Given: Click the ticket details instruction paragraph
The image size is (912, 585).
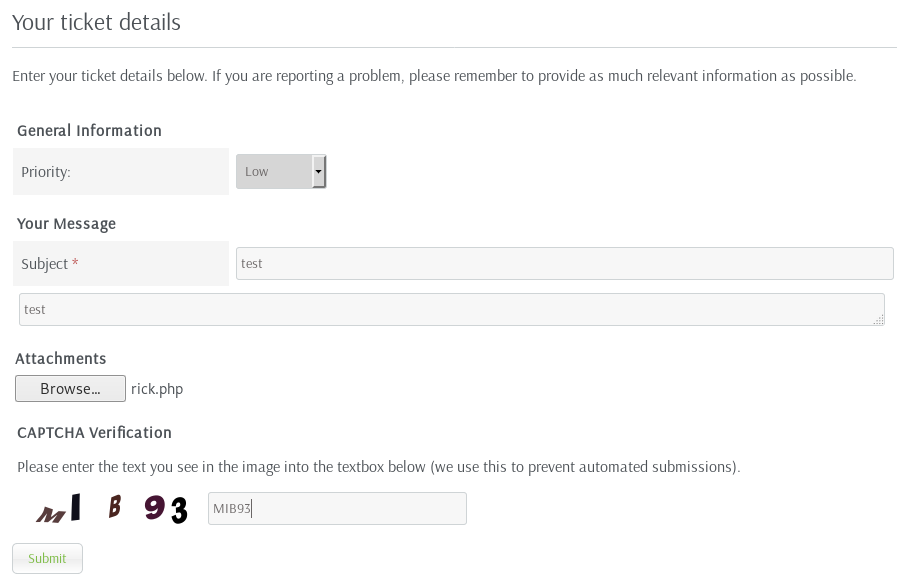Looking at the screenshot, I should pos(434,76).
